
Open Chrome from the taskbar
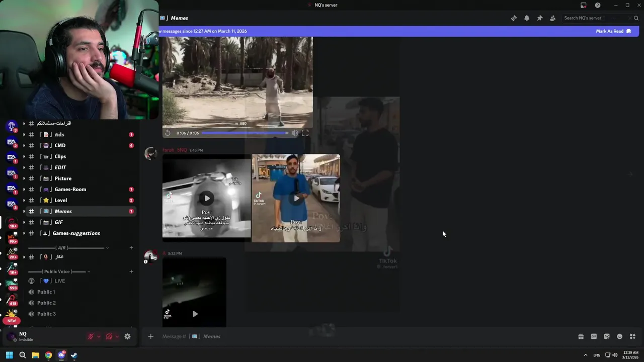point(48,355)
